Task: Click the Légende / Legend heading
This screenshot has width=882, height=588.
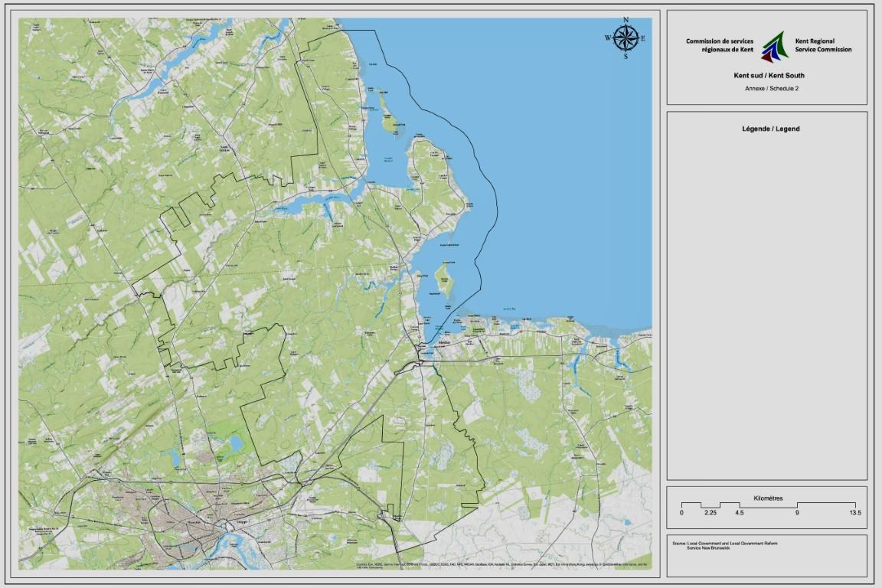Action: coord(769,129)
